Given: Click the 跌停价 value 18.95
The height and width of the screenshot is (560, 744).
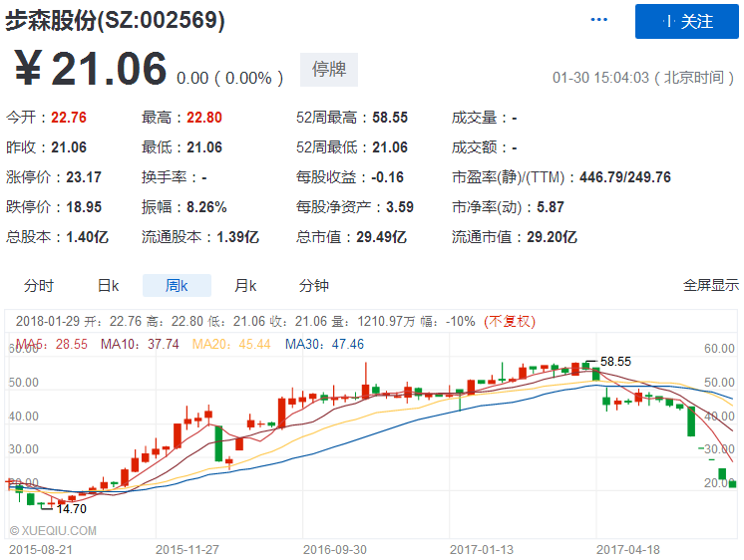Looking at the screenshot, I should point(84,206).
